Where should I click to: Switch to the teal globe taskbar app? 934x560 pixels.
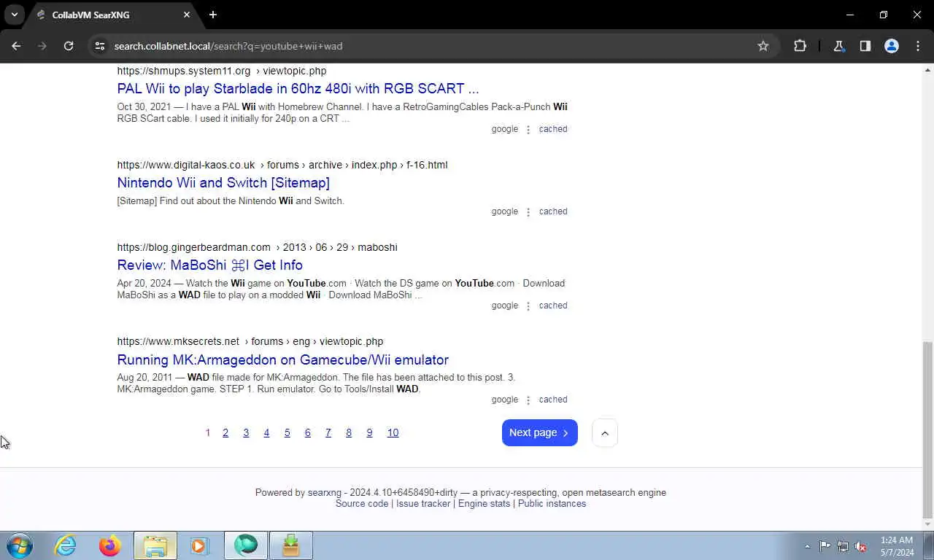(x=246, y=545)
